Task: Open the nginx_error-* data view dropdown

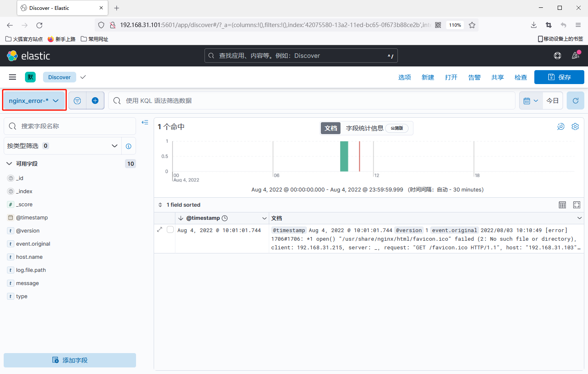Action: click(x=34, y=100)
